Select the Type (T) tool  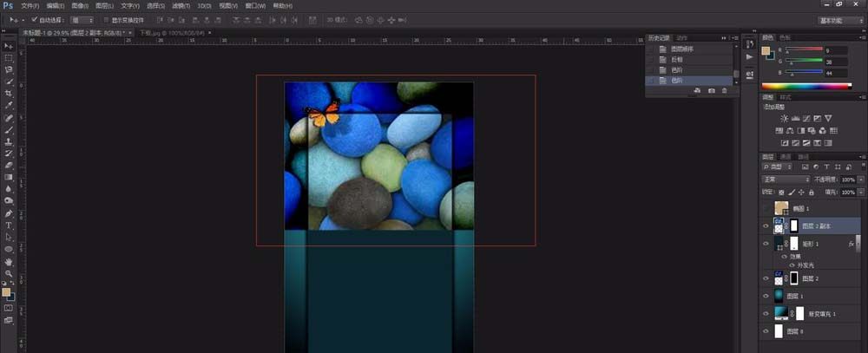point(9,225)
